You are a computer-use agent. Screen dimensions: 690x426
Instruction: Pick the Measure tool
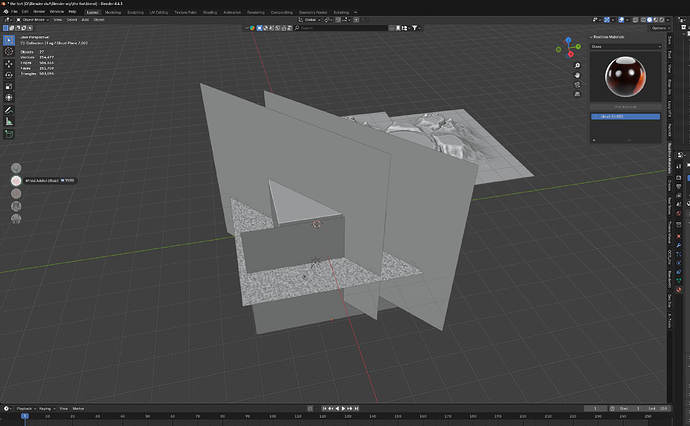click(x=9, y=121)
